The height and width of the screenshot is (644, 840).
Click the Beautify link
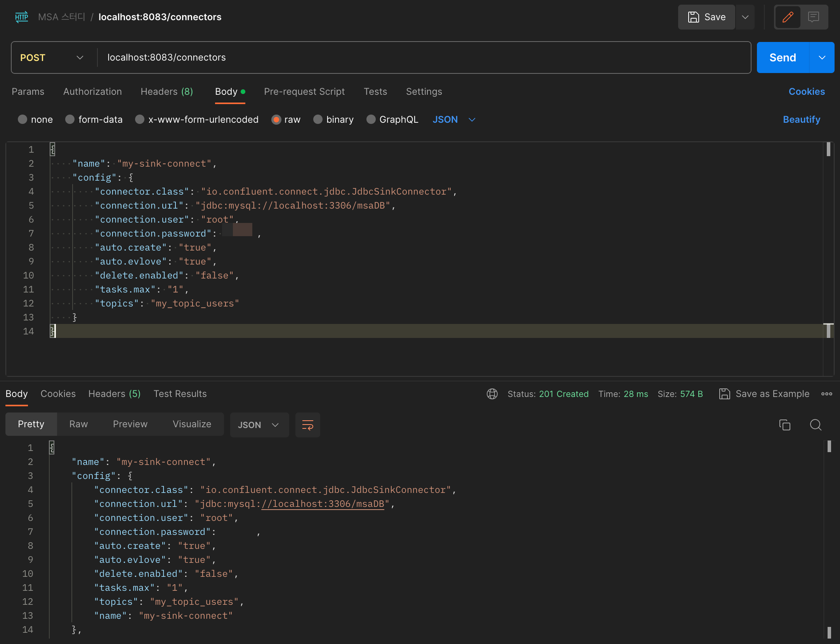(x=801, y=120)
